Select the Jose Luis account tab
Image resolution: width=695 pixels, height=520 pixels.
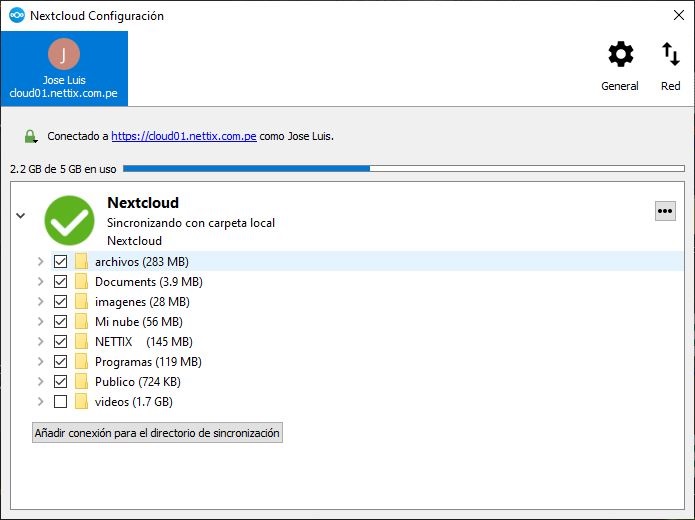pos(64,68)
